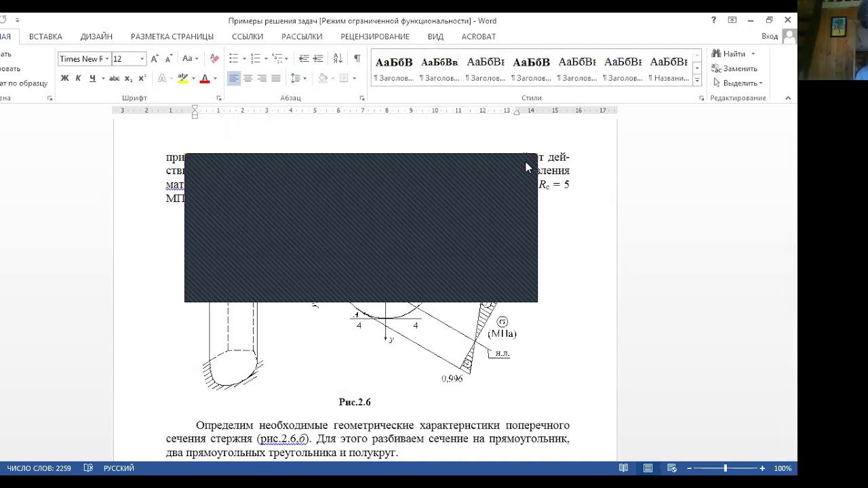Apply superscript formatting

142,79
